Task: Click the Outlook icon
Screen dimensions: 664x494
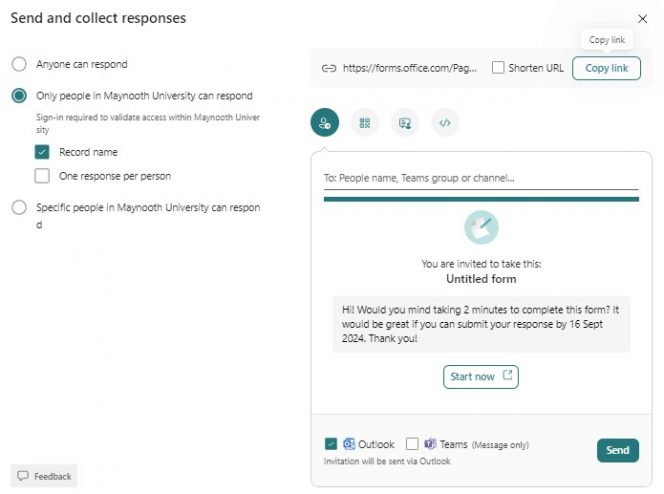Action: pyautogui.click(x=349, y=444)
